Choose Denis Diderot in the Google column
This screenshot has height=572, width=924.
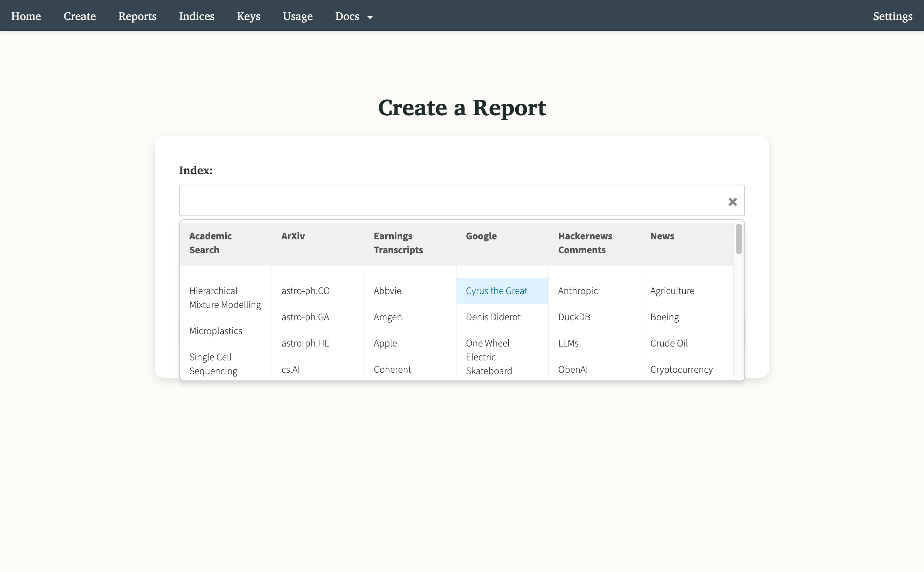[x=493, y=317]
